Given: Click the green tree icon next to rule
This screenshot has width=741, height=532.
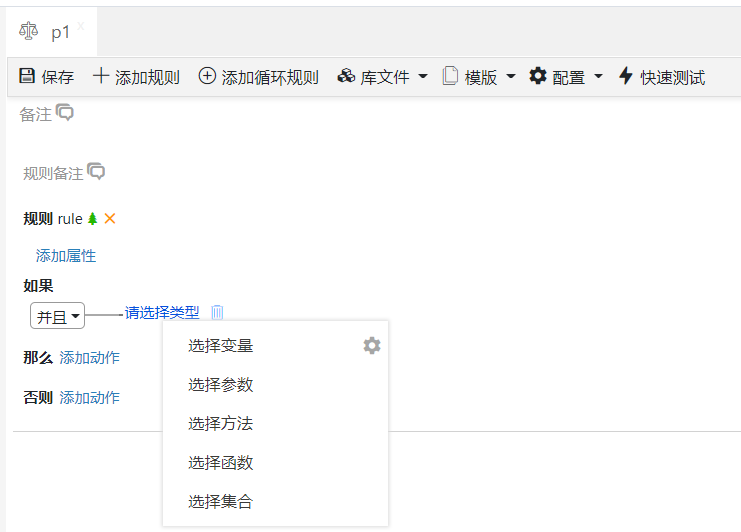Looking at the screenshot, I should 93,219.
